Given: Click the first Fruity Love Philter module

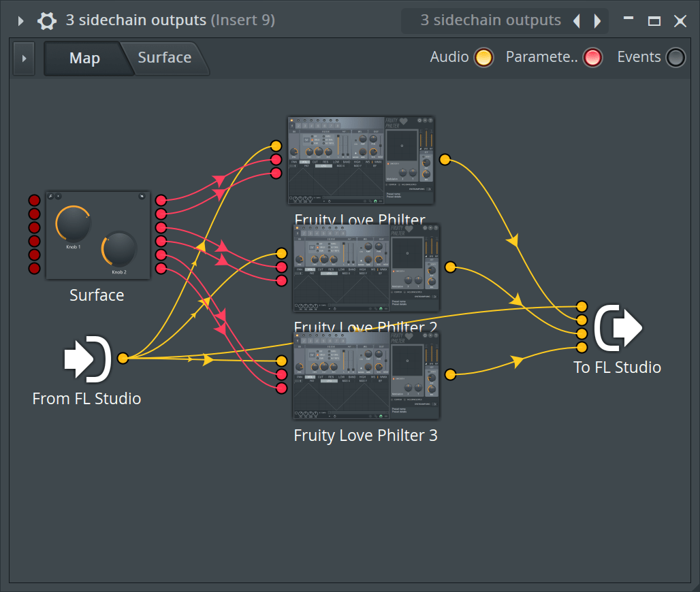Looking at the screenshot, I should [x=362, y=161].
